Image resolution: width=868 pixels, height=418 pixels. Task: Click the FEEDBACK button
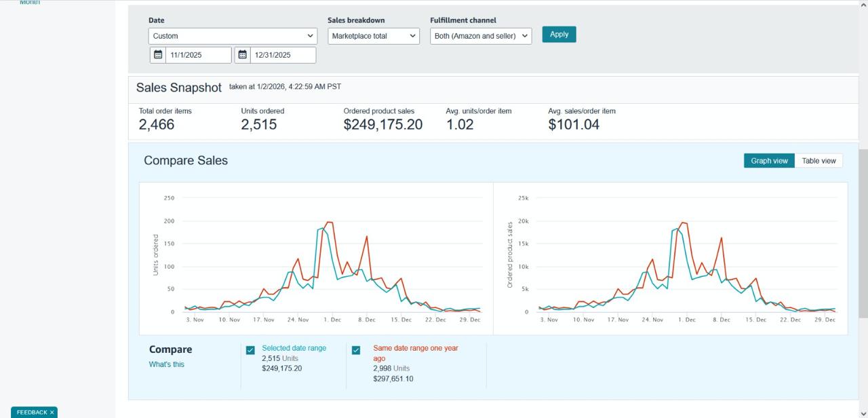click(x=31, y=413)
